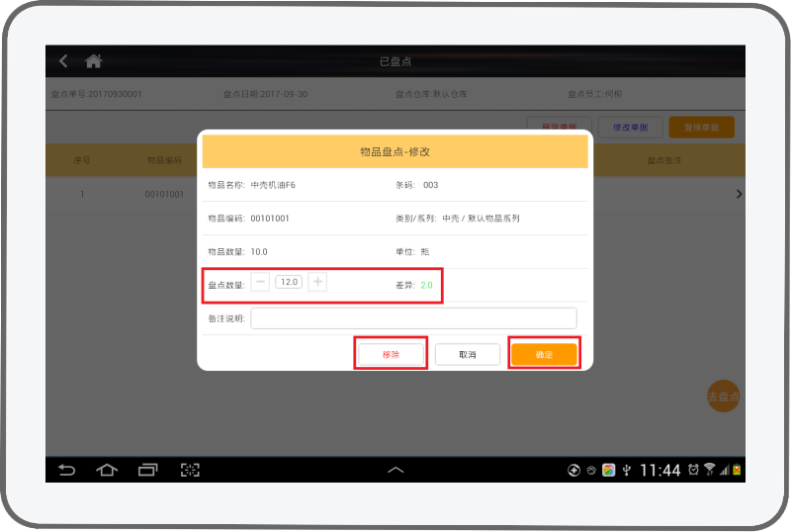This screenshot has height=532, width=791.
Task: Click the plus button for 盘点数量
Action: pos(317,282)
